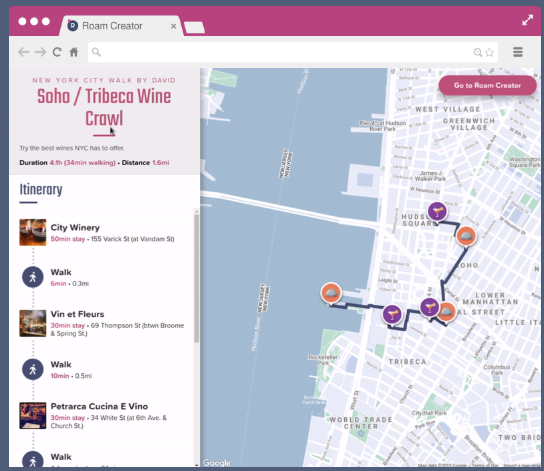Viewport: 544px width, 471px height.
Task: Click walk icon for 6min walk
Action: (x=33, y=277)
